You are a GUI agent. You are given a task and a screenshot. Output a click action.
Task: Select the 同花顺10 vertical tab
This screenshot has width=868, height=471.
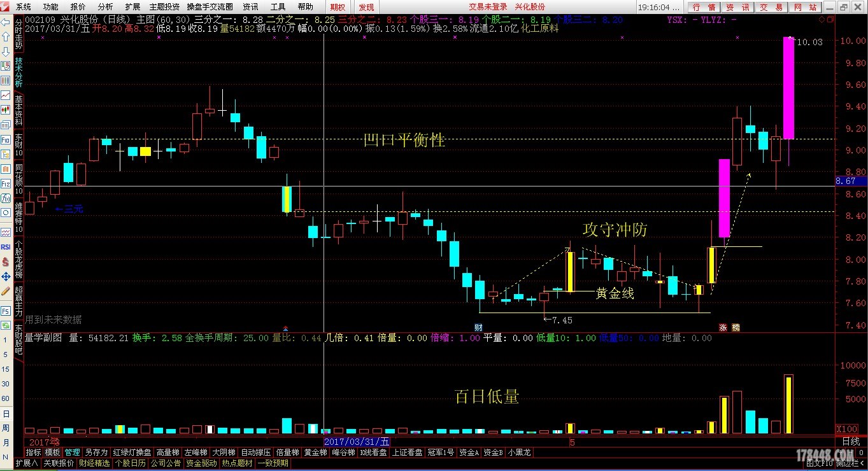click(18, 180)
